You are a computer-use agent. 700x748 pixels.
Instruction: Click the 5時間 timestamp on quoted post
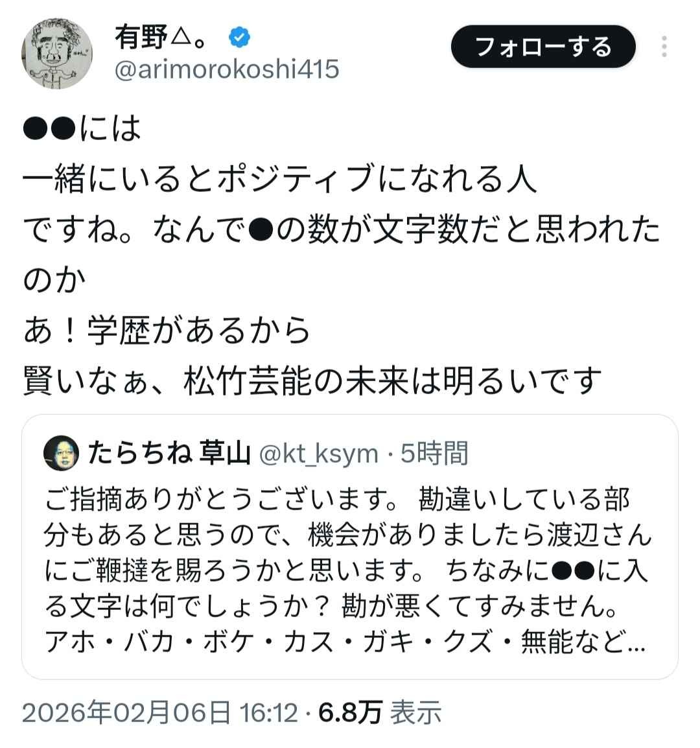pyautogui.click(x=433, y=454)
